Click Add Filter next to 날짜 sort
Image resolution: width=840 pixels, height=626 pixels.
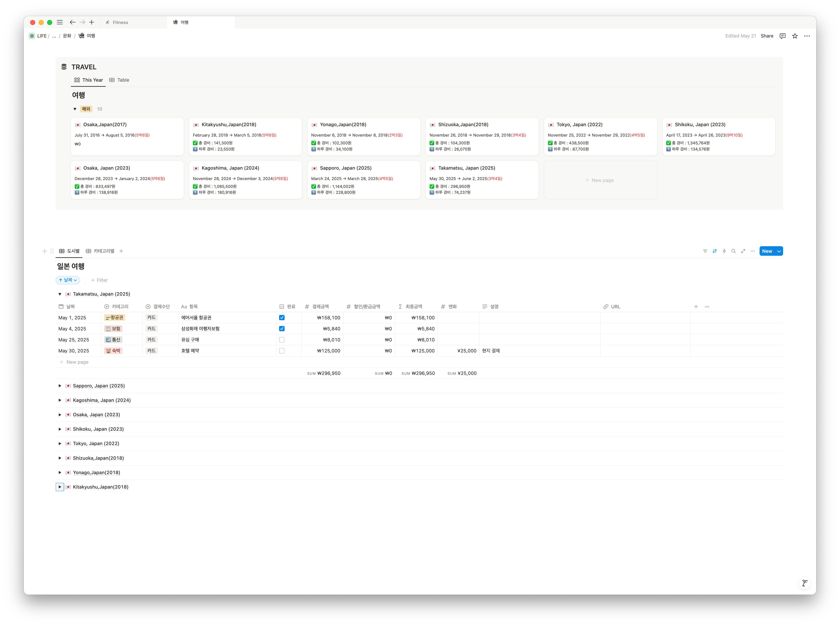pos(99,280)
